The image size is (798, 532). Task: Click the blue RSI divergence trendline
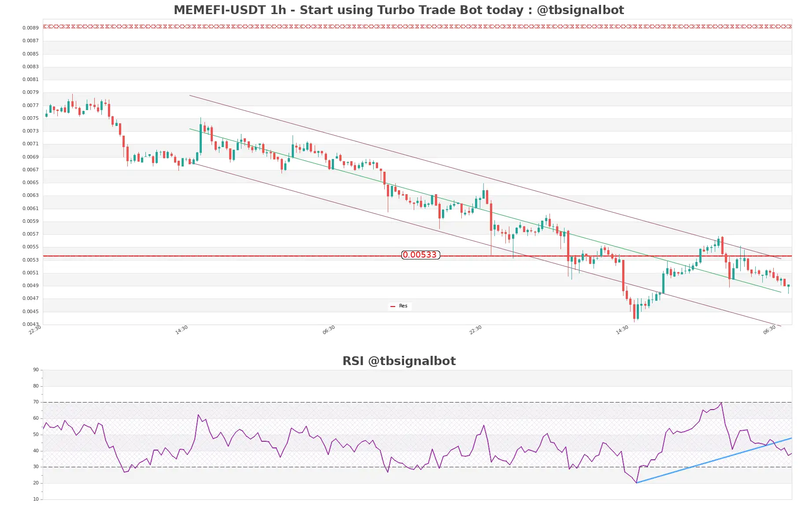coord(714,461)
